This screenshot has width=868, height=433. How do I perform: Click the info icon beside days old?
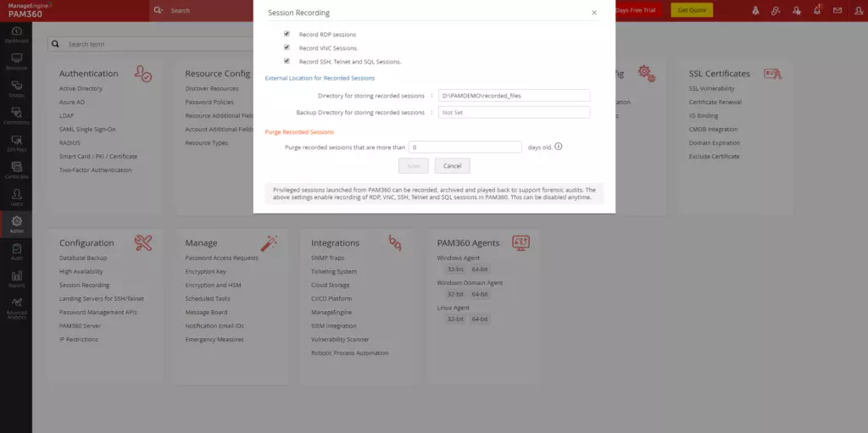[559, 147]
